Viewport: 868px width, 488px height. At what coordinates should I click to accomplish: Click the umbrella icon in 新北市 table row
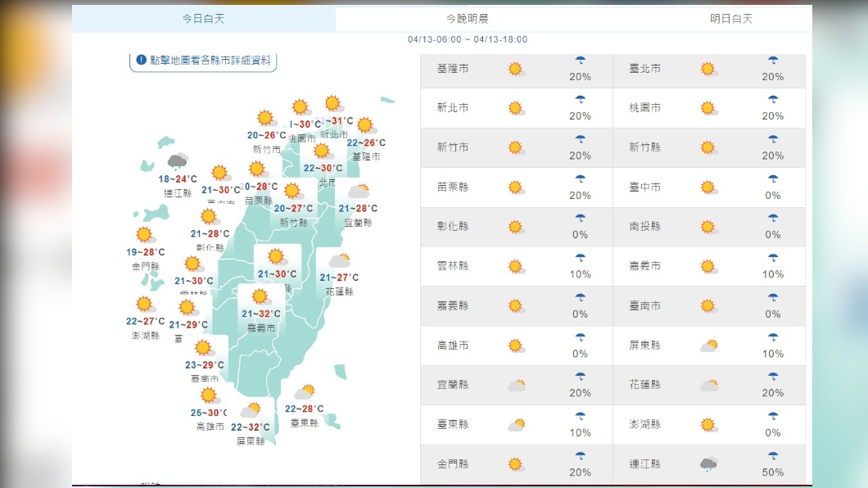(x=580, y=100)
